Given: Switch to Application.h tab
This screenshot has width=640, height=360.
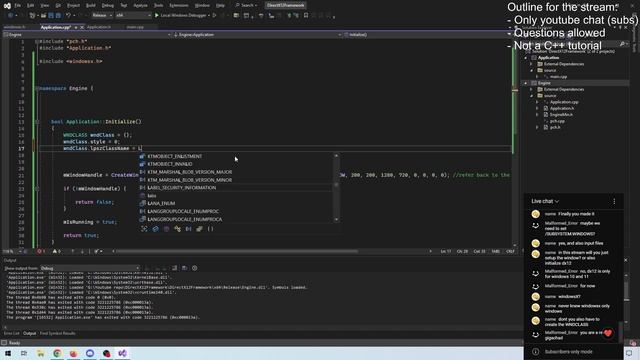Looking at the screenshot, I should [99, 27].
